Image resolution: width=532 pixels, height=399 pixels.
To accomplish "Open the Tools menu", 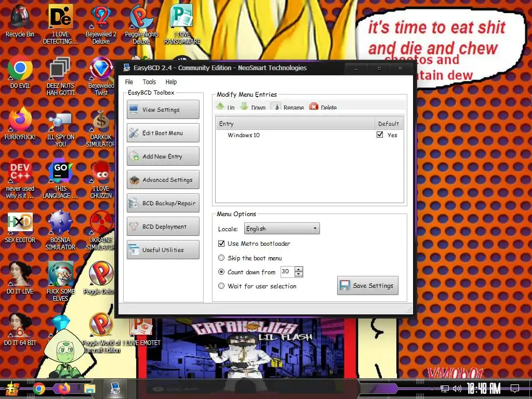I will point(149,82).
